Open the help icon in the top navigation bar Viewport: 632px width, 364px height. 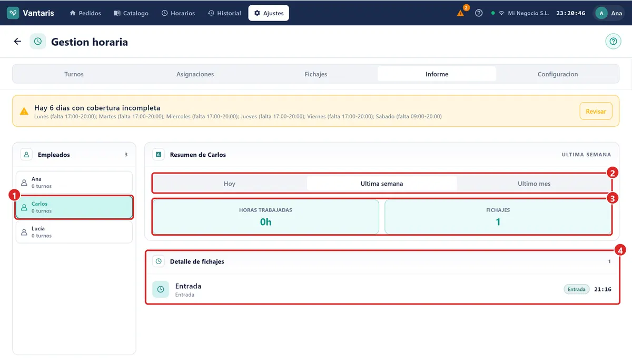pyautogui.click(x=479, y=13)
